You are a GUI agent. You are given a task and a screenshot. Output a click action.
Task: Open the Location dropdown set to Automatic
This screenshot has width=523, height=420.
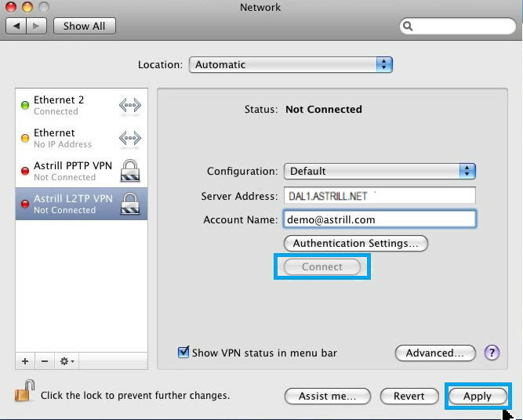click(x=291, y=65)
